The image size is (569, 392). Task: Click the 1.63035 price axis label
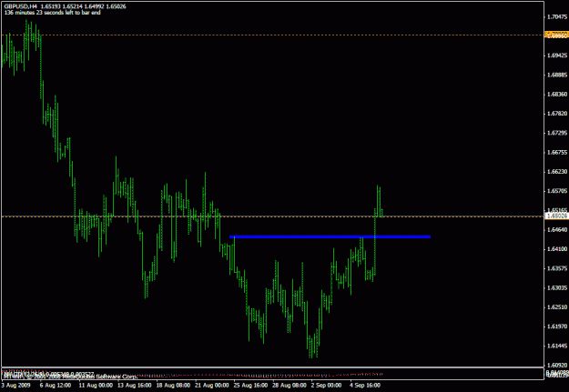[x=557, y=288]
